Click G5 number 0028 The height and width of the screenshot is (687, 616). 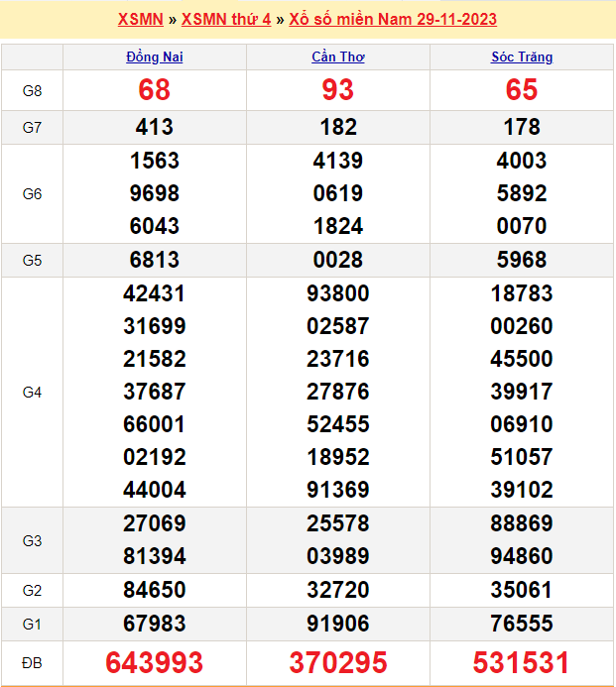[x=337, y=260]
